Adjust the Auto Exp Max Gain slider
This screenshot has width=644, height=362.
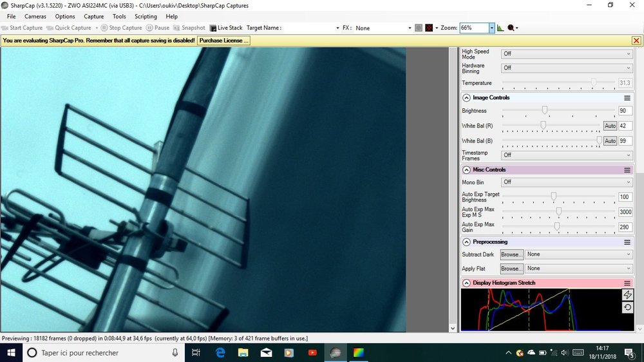[557, 226]
